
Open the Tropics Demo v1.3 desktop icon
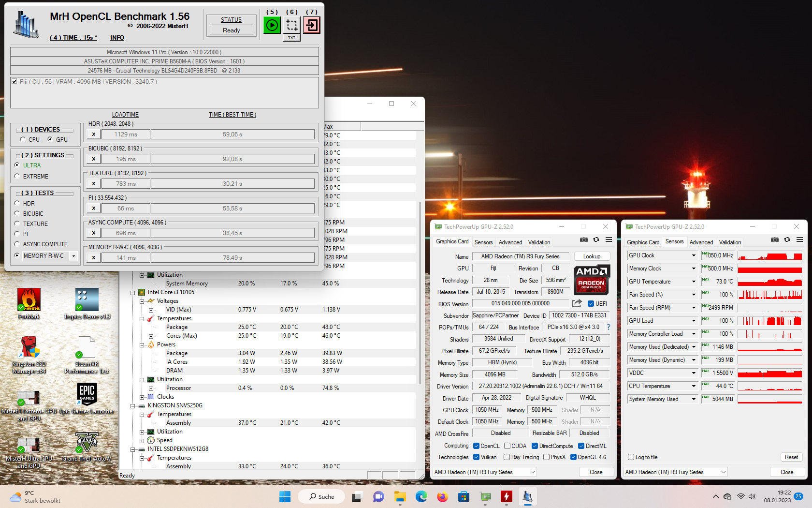(87, 304)
